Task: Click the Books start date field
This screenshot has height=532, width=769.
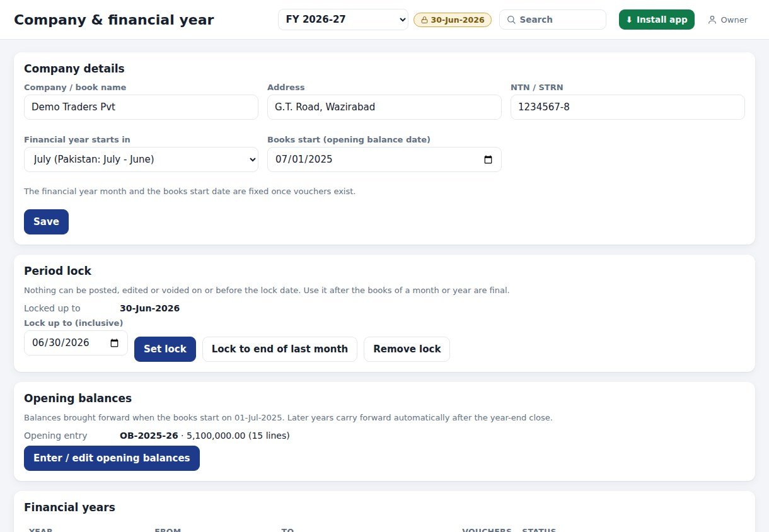Action: 384,159
